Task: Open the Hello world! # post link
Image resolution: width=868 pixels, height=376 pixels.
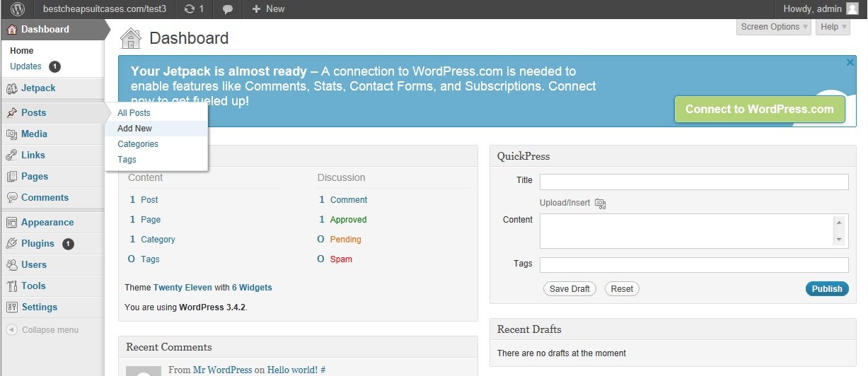Action: (296, 370)
